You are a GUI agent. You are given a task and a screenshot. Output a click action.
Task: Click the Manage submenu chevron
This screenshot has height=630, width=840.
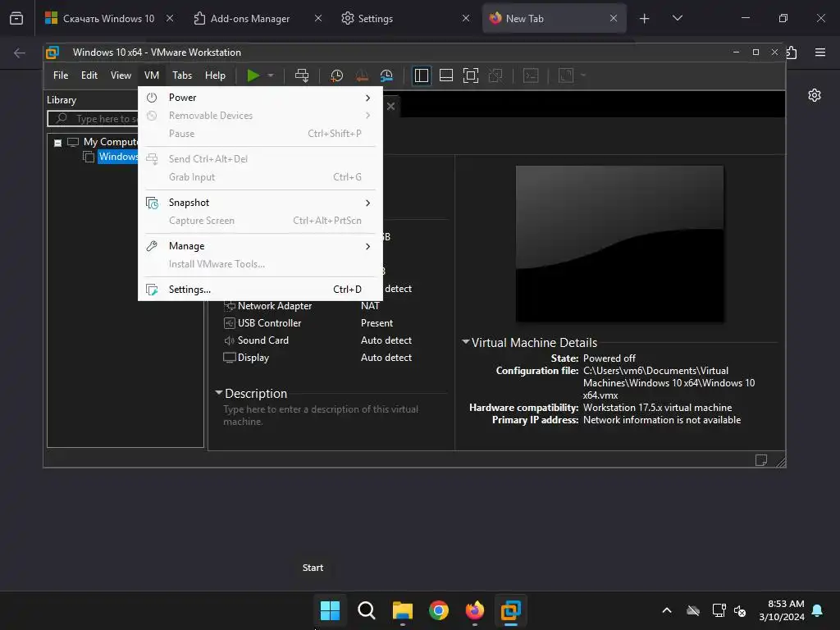click(367, 246)
